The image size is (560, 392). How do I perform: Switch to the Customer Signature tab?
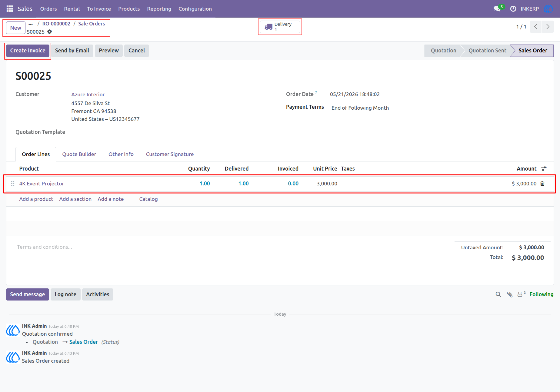coord(170,154)
